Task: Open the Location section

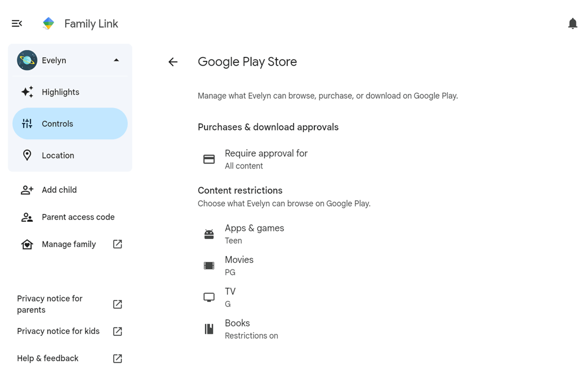Action: (x=58, y=156)
